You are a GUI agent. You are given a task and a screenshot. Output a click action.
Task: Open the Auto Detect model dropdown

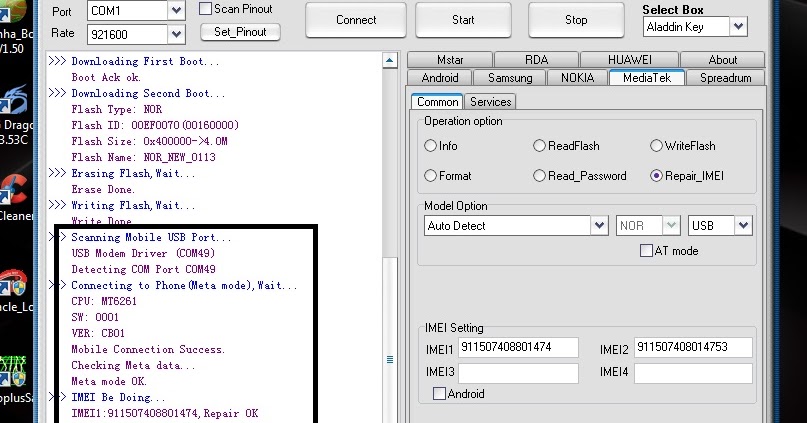599,225
